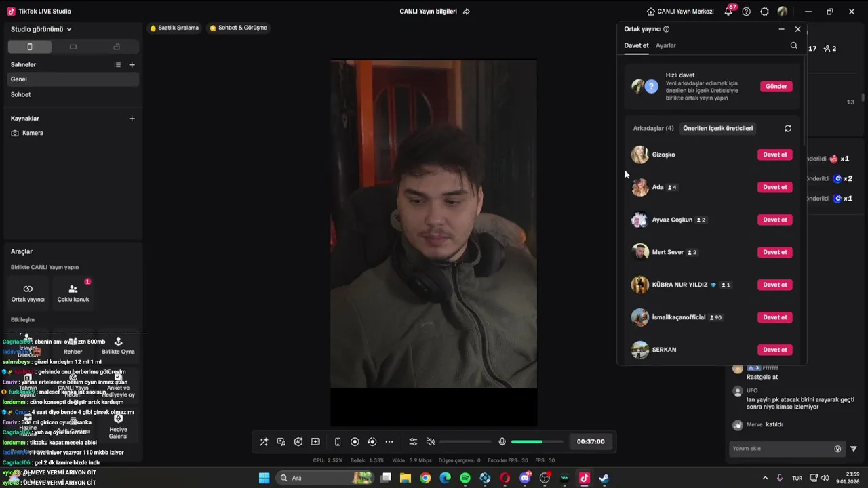Image resolution: width=868 pixels, height=488 pixels.
Task: Show hidden system tray icons
Action: pyautogui.click(x=766, y=478)
